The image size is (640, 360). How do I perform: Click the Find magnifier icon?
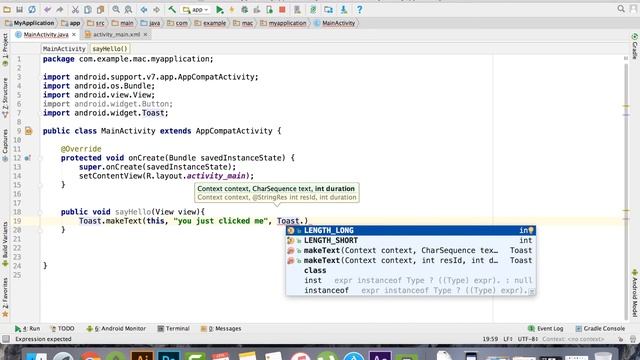[x=116, y=9]
